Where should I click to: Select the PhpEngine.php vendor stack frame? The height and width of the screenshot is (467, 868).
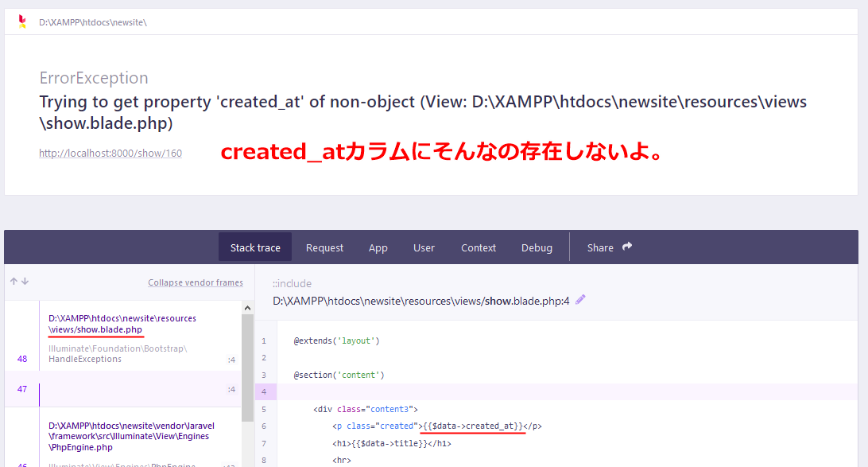131,437
